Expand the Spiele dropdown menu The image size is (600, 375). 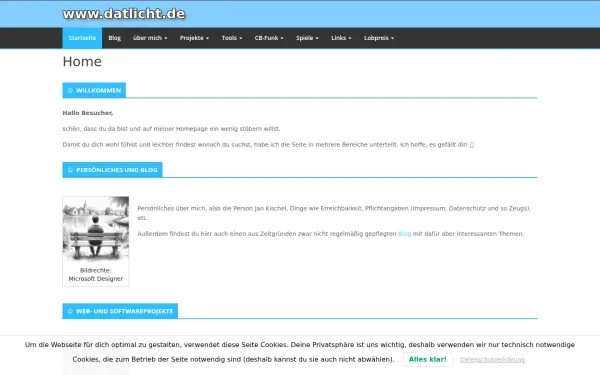(x=307, y=38)
